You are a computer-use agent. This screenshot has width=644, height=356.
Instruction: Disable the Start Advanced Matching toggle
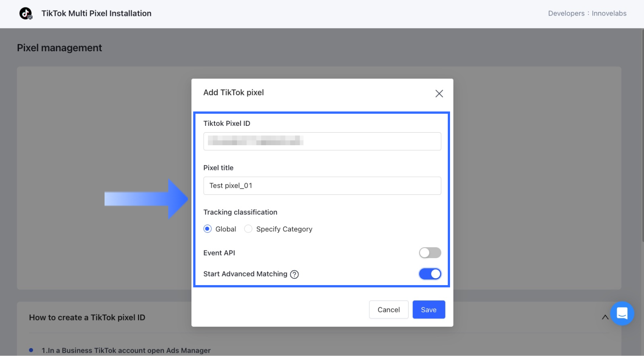coord(430,274)
